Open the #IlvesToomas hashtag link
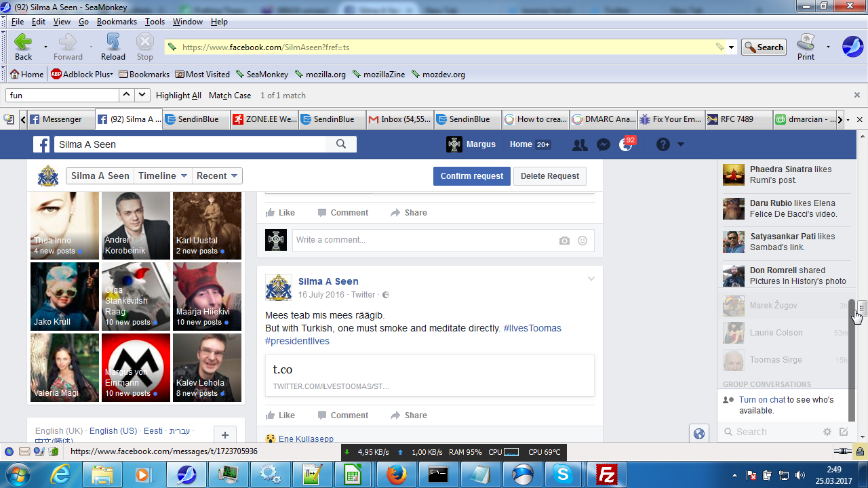Screen dimensions: 868x488 pos(532,328)
